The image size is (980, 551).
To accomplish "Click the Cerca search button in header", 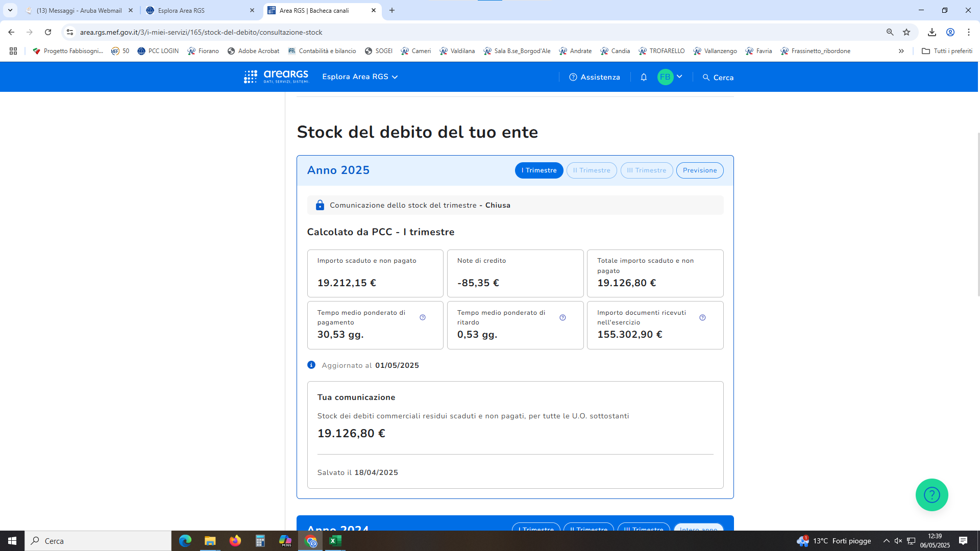I will click(718, 78).
